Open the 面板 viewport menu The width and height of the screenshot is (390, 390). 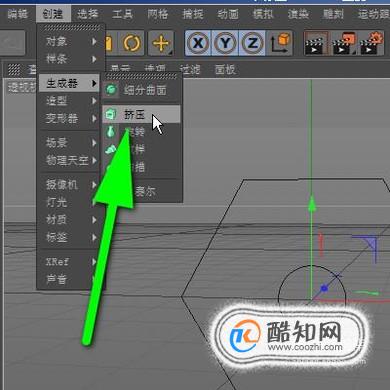click(x=225, y=70)
